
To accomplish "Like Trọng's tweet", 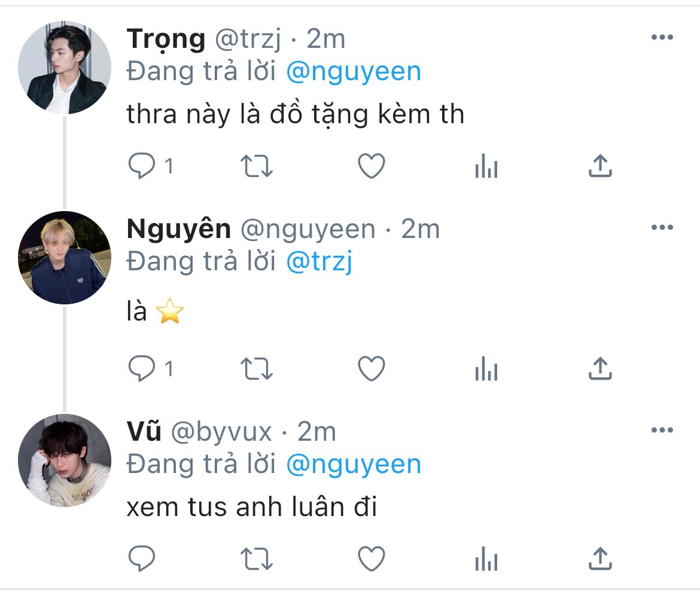I will pos(371,167).
